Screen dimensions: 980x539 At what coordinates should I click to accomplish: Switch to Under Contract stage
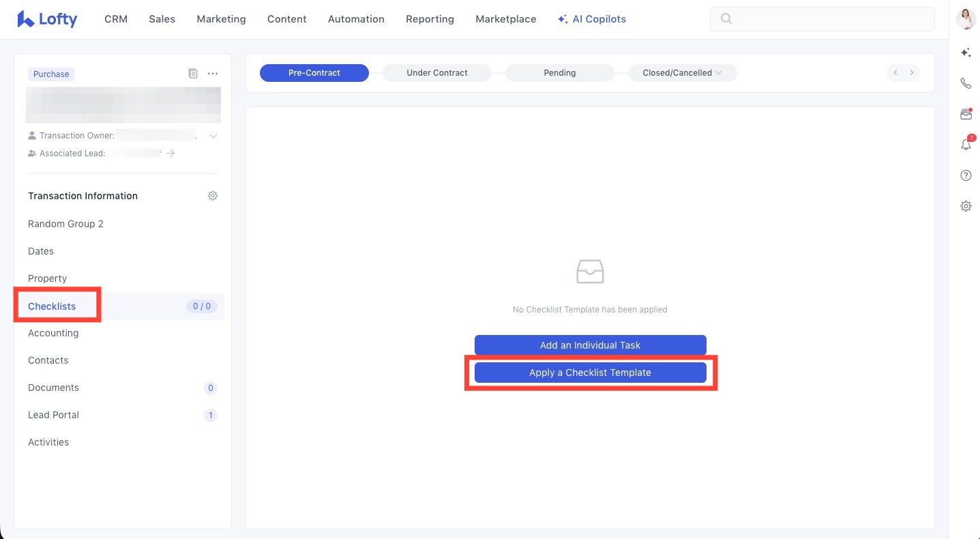pos(437,73)
